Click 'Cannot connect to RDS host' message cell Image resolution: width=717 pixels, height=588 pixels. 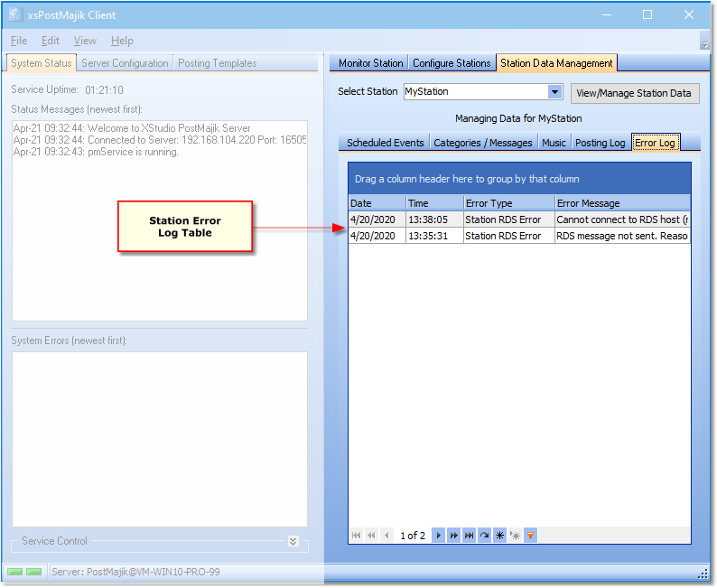point(622,219)
